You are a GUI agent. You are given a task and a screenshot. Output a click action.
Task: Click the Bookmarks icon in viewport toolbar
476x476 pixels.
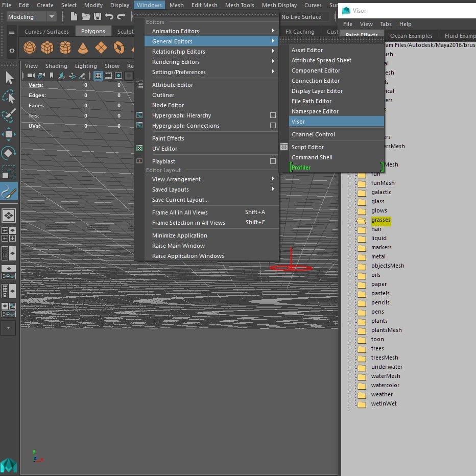[x=52, y=75]
